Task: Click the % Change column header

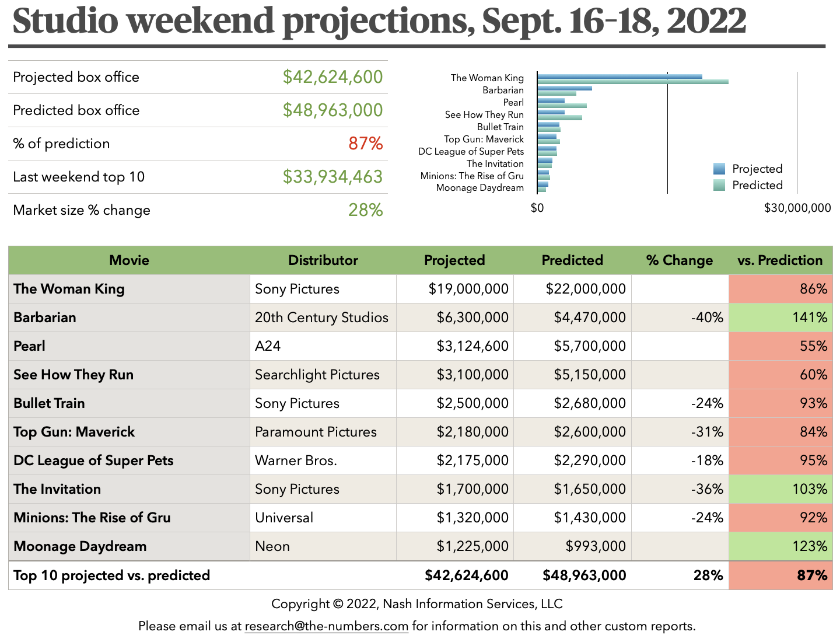Action: [x=679, y=260]
